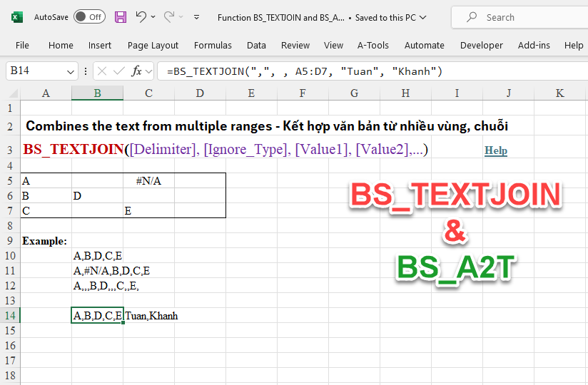588x385 pixels.
Task: Confirm formula with checkmark Enter icon
Action: coord(119,71)
